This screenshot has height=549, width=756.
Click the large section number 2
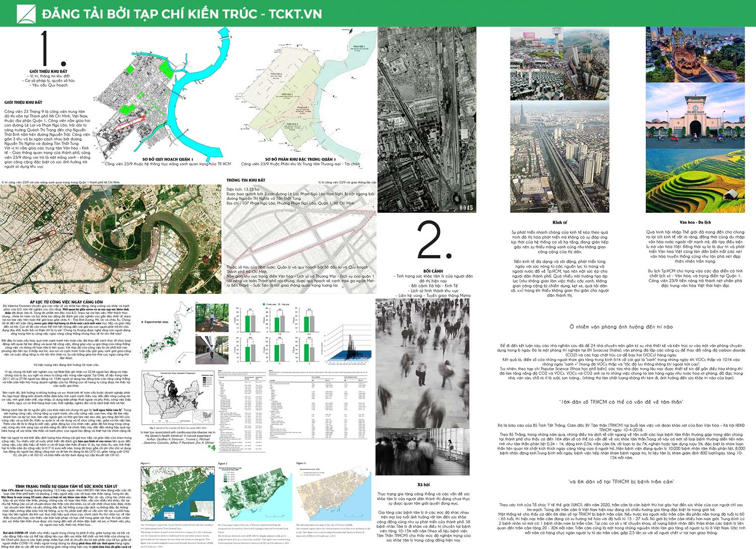[x=433, y=240]
